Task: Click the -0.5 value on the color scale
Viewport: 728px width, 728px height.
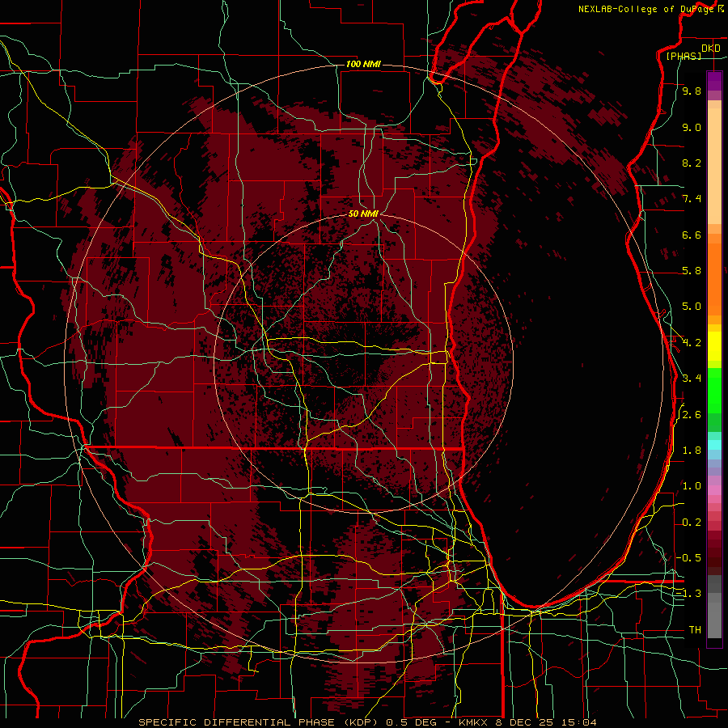Action: tap(689, 557)
